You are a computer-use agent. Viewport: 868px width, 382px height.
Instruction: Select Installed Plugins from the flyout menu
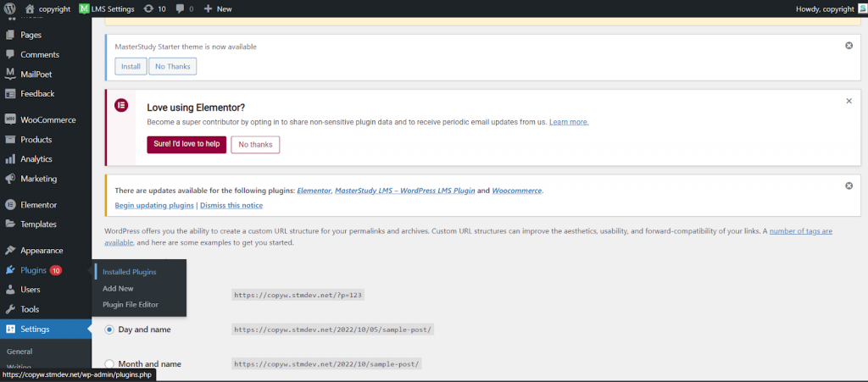click(129, 272)
